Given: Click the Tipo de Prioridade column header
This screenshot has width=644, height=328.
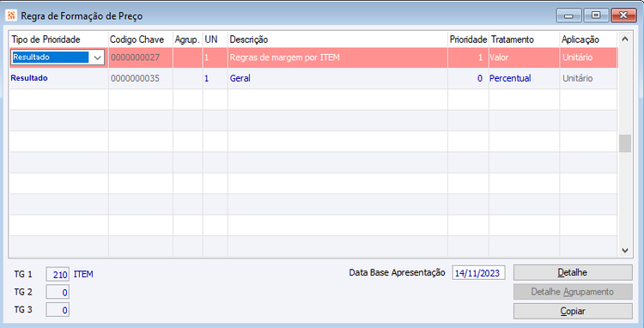Looking at the screenshot, I should click(x=58, y=39).
